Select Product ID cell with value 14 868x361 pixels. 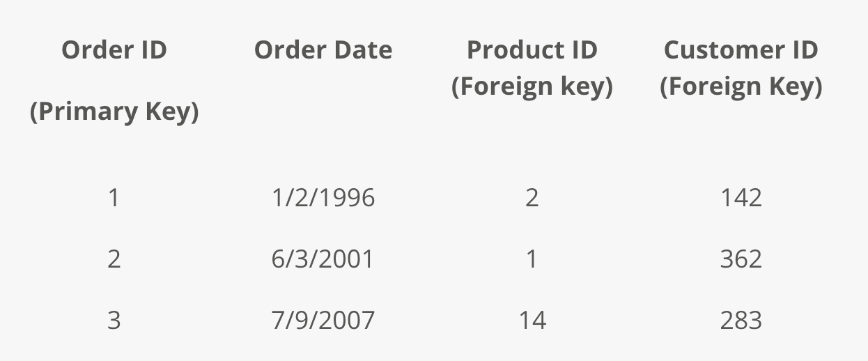pos(532,321)
